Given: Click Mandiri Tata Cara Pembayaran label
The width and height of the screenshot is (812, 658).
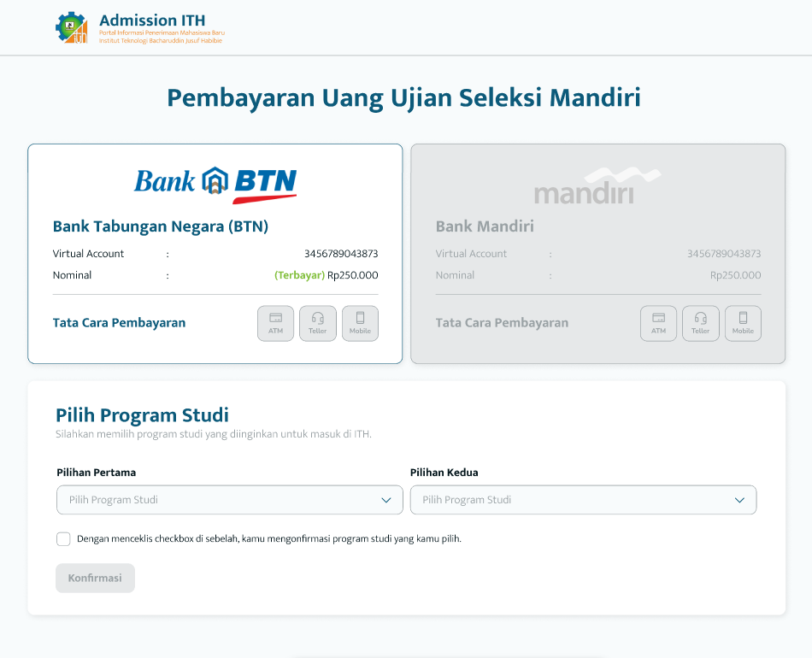Looking at the screenshot, I should pos(502,323).
